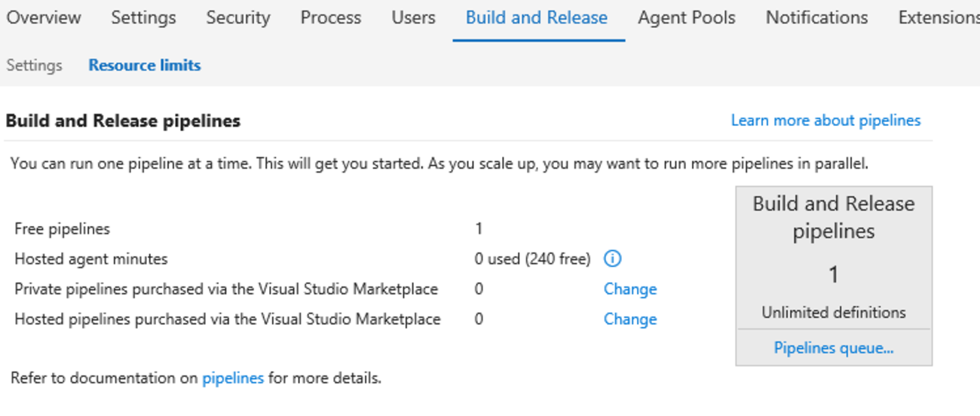Viewport: 980px width, 416px height.
Task: Click Change for Hosted pipelines purchased
Action: coord(630,320)
